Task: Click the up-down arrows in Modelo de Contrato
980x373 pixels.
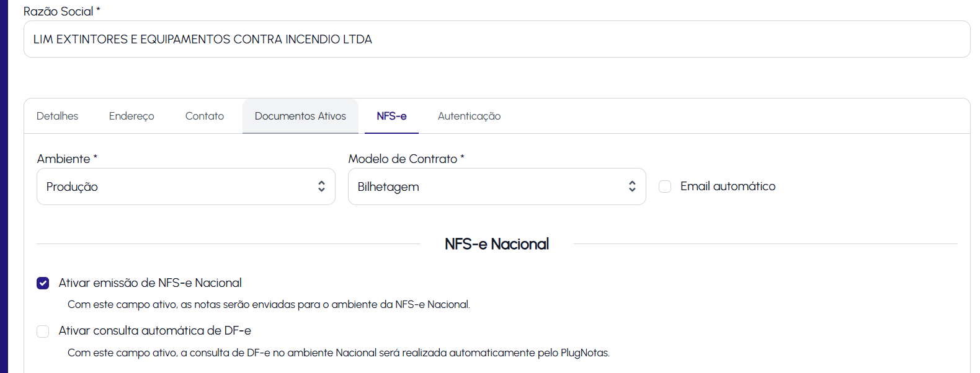Action: click(x=632, y=186)
